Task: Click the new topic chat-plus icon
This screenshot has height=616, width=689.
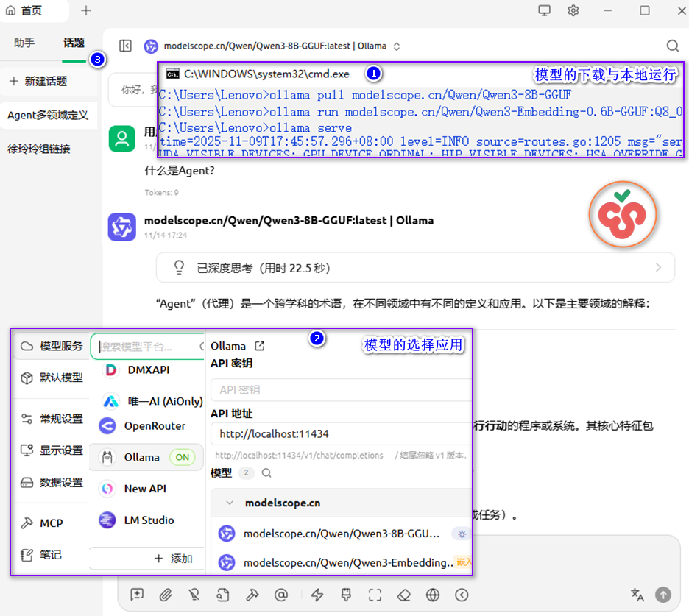Action: point(137,595)
